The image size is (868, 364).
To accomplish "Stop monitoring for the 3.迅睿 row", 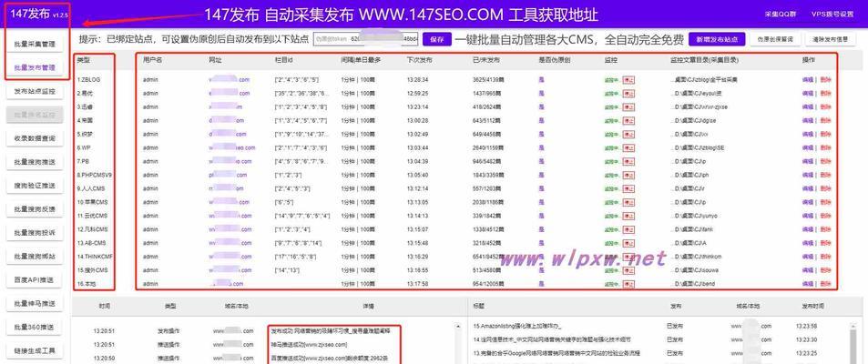I will 628,106.
